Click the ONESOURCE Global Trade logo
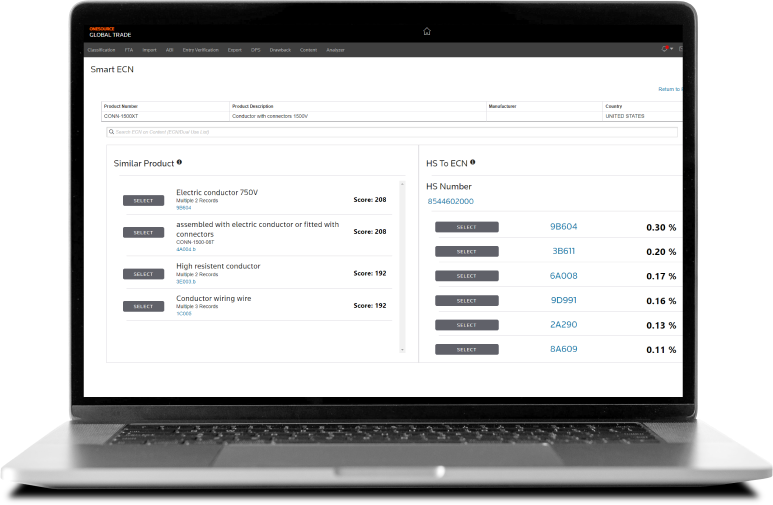Screen dimensions: 773x505 tap(108, 32)
